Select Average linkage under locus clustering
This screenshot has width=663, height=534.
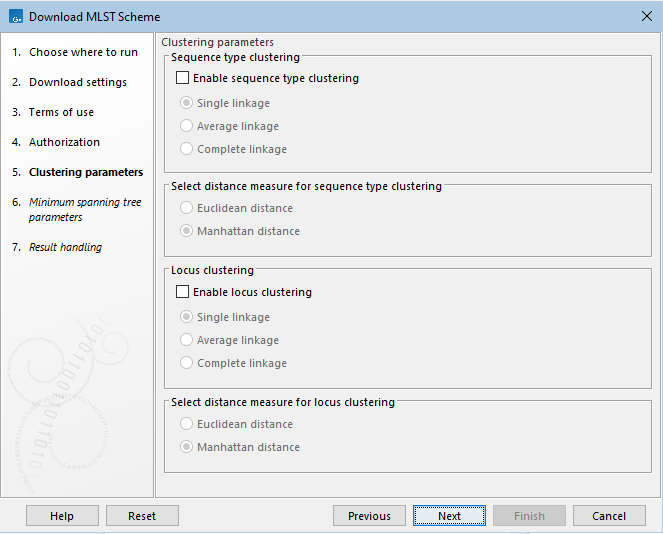[x=187, y=340]
